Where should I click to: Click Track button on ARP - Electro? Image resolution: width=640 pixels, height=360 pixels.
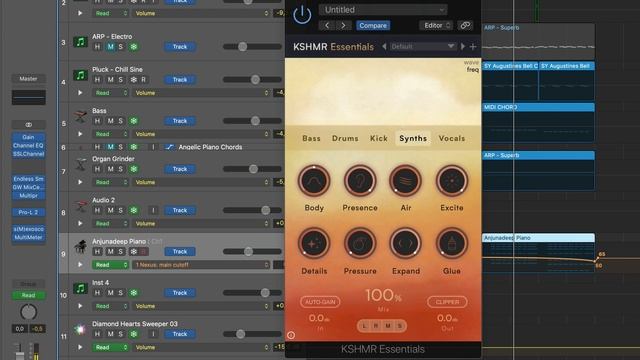[x=180, y=47]
